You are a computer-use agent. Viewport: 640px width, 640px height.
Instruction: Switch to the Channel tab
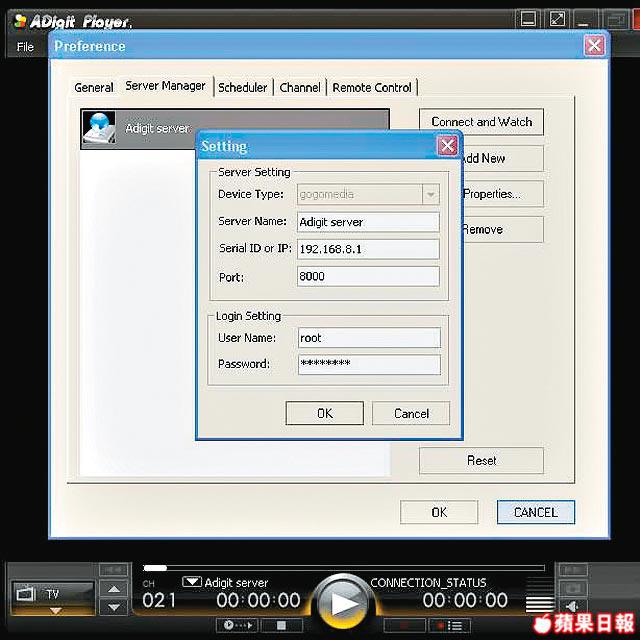pyautogui.click(x=300, y=87)
